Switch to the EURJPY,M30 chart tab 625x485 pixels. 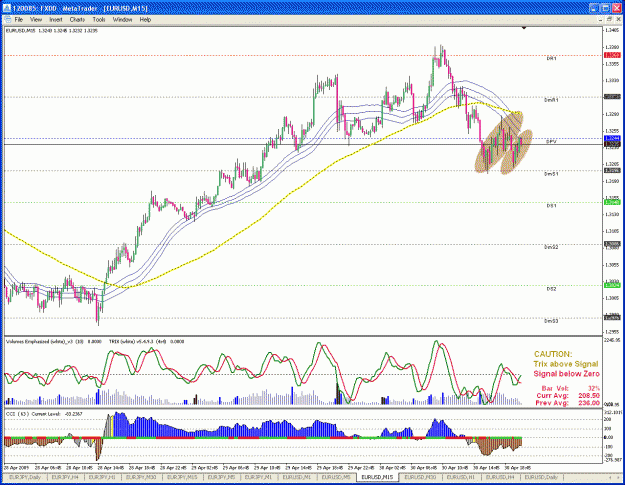click(x=141, y=477)
